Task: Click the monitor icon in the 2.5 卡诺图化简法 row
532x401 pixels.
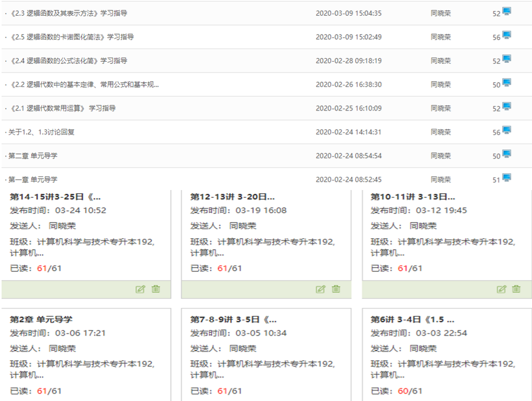Action: (x=506, y=35)
